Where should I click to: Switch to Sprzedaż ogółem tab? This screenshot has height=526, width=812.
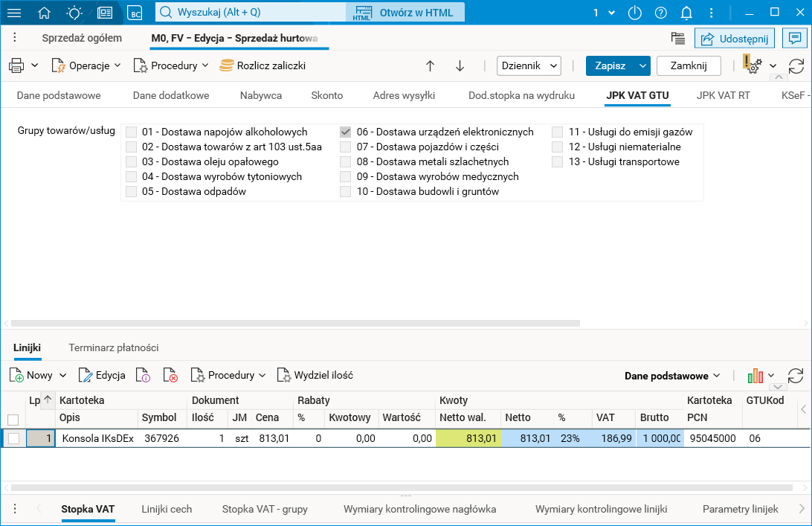pos(82,38)
